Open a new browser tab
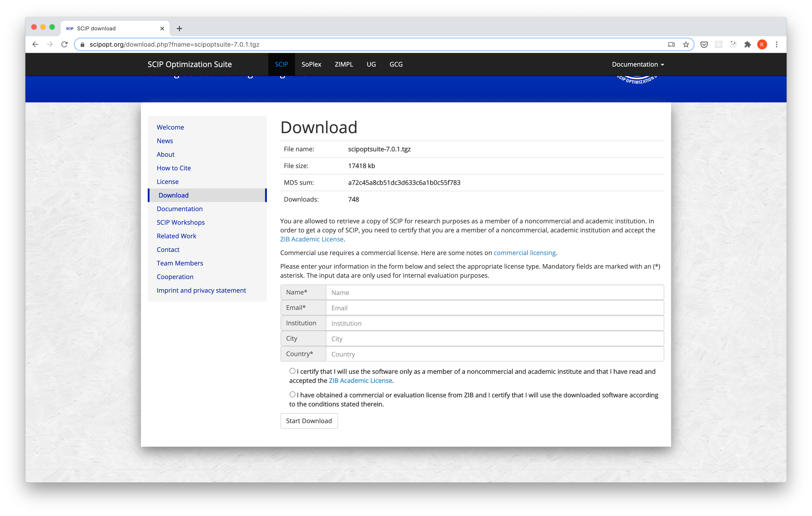The width and height of the screenshot is (812, 516). (x=179, y=29)
